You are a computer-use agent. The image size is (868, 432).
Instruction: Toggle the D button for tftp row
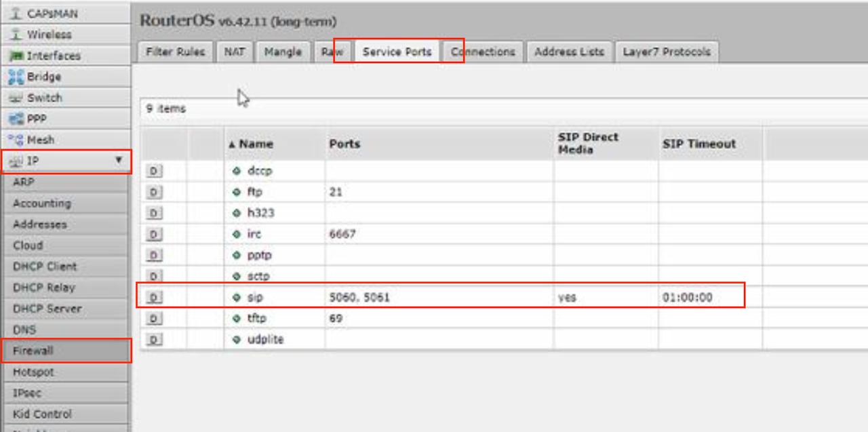click(x=154, y=318)
